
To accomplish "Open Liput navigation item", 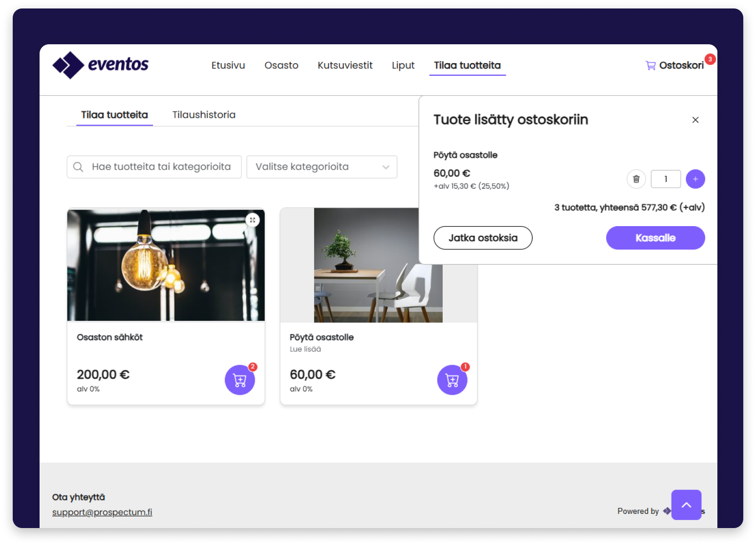I will [403, 65].
